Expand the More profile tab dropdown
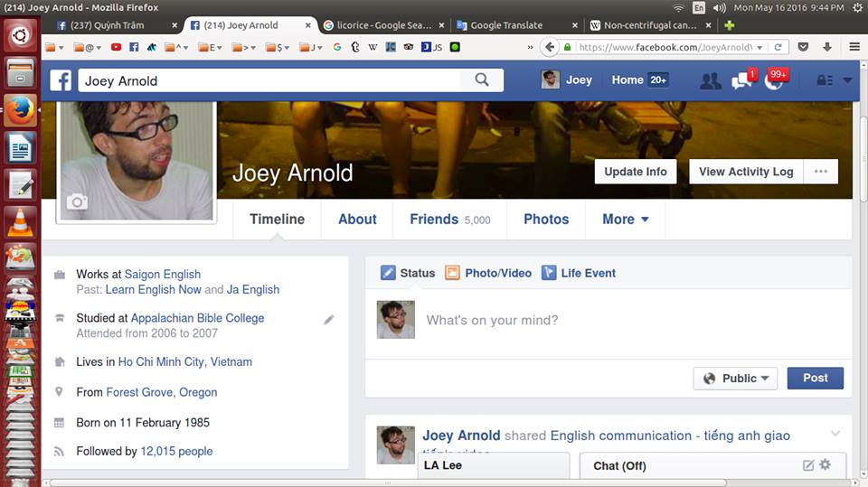Image resolution: width=868 pixels, height=487 pixels. tap(625, 220)
